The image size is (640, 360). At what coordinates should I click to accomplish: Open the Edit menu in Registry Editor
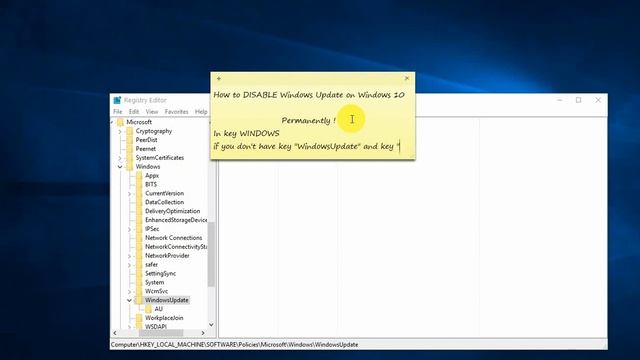click(134, 111)
